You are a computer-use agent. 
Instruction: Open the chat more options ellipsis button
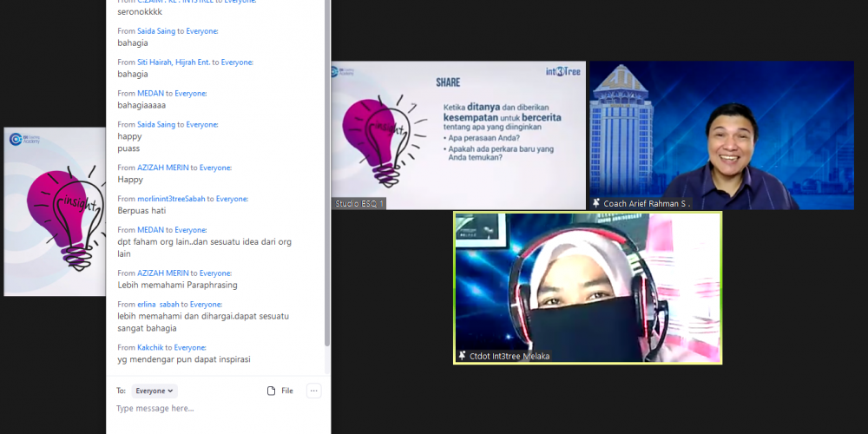[314, 391]
